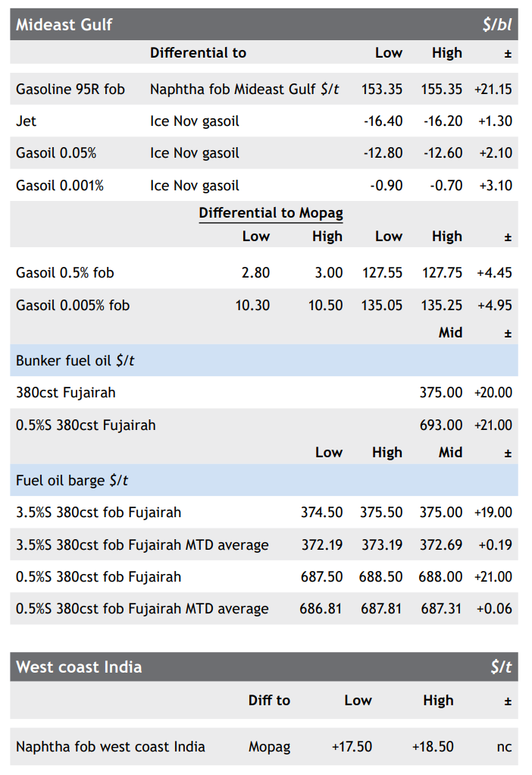Click the +21.15 change value for Gasoline
This screenshot has width=532, height=775.
pos(493,89)
